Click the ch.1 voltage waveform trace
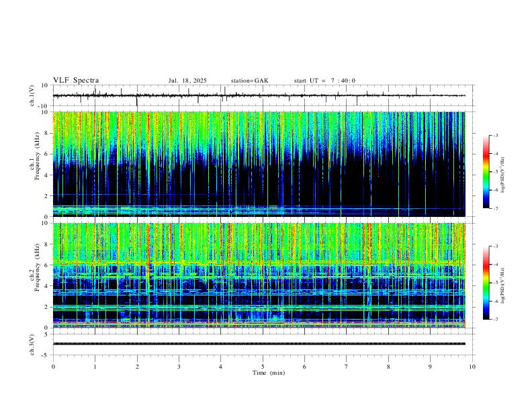Image resolution: width=532 pixels, height=411 pixels. (x=259, y=95)
